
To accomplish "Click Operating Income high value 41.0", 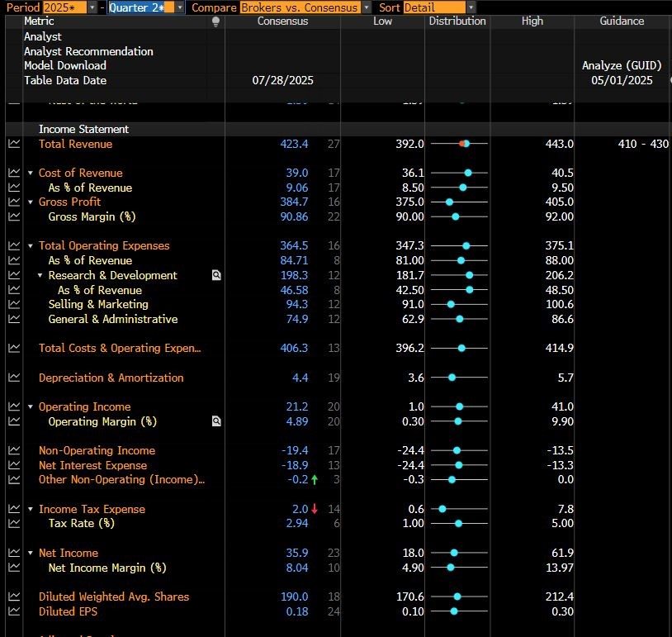I will (562, 406).
